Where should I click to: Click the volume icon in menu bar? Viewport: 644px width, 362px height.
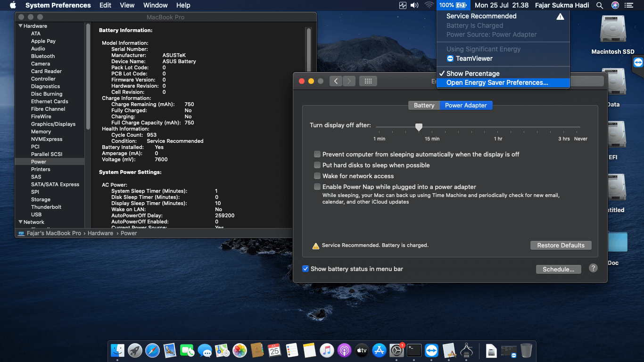(x=414, y=5)
